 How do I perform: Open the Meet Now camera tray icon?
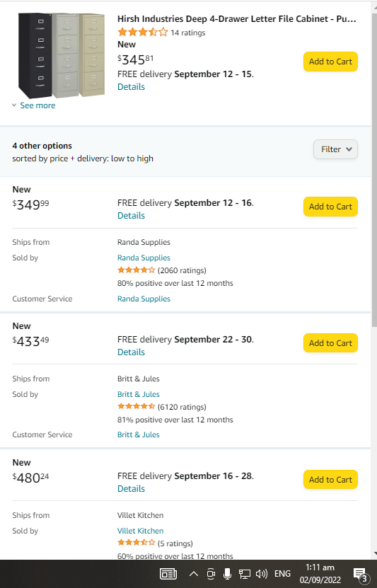pyautogui.click(x=211, y=574)
